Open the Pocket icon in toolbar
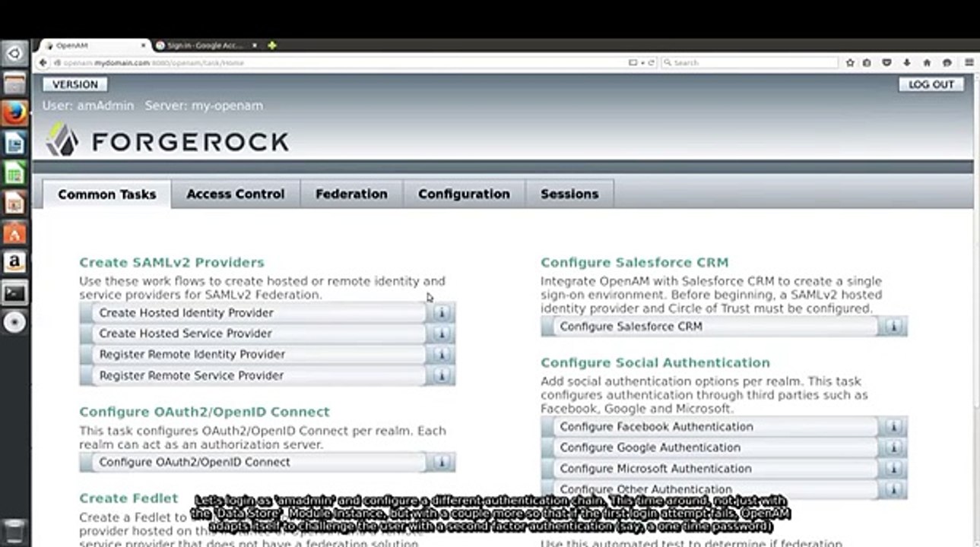Viewport: 980px width, 547px height. click(x=886, y=63)
